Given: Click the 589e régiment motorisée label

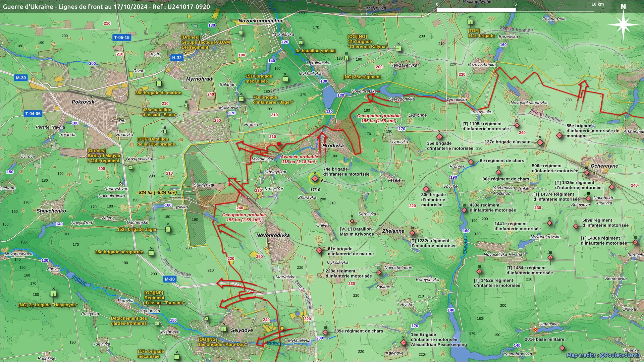Looking at the screenshot, I should 605,223.
